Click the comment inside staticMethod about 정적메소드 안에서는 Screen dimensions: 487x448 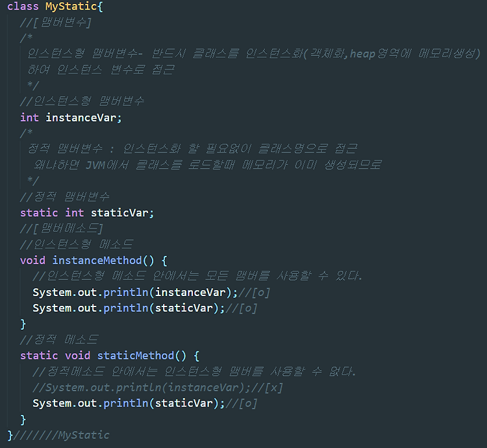coord(194,371)
